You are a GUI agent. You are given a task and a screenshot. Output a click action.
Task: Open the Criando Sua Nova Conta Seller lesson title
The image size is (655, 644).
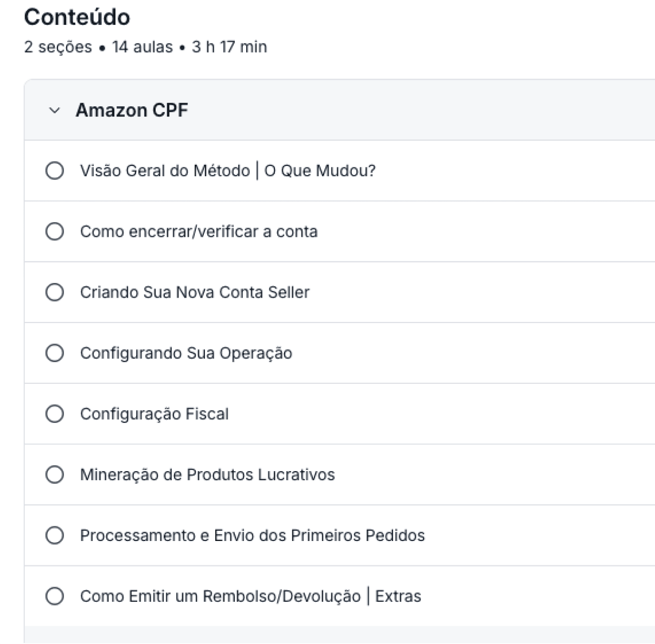click(195, 292)
